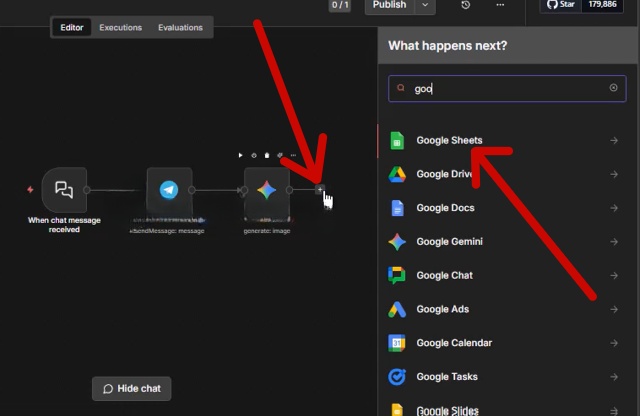The image size is (640, 416).
Task: Execute node with the play icon
Action: pyautogui.click(x=240, y=155)
